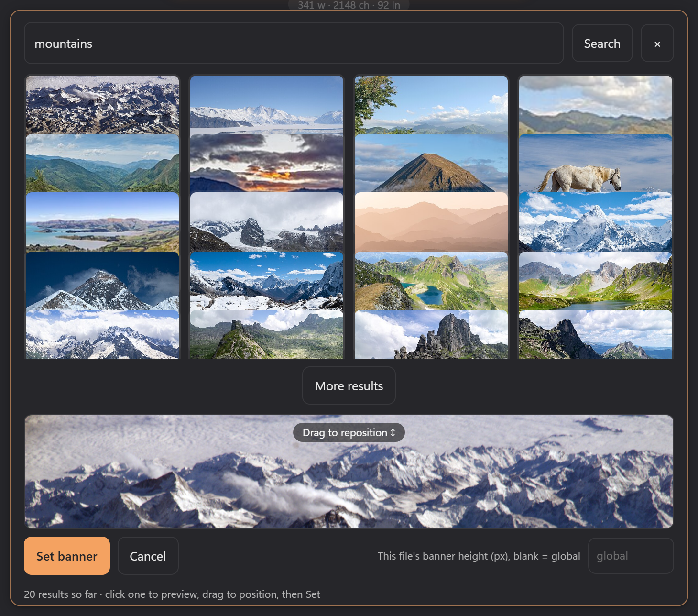Click the Drag to reposition label
The width and height of the screenshot is (698, 616).
349,432
